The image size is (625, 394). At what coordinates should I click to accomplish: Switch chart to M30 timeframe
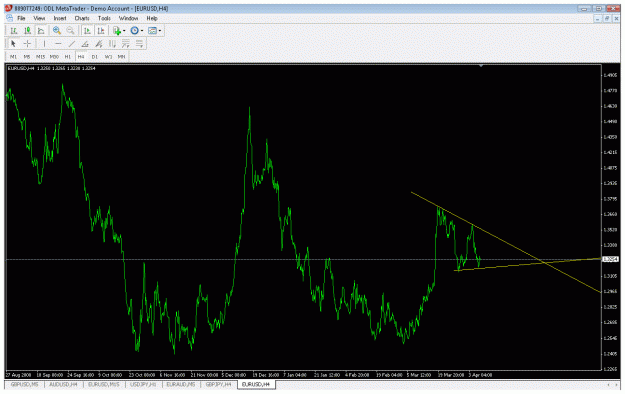(54, 57)
